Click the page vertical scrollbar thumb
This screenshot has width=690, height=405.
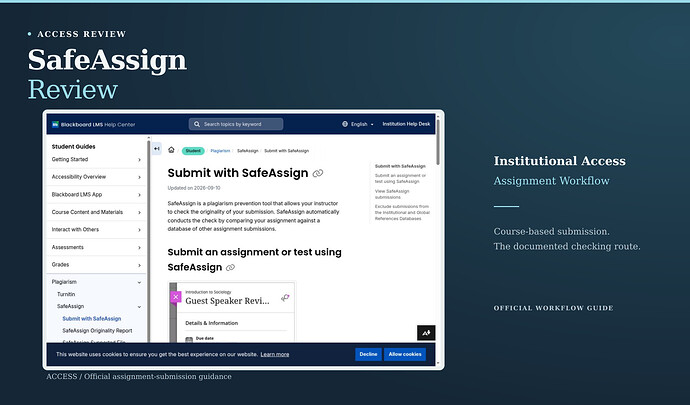(x=438, y=141)
